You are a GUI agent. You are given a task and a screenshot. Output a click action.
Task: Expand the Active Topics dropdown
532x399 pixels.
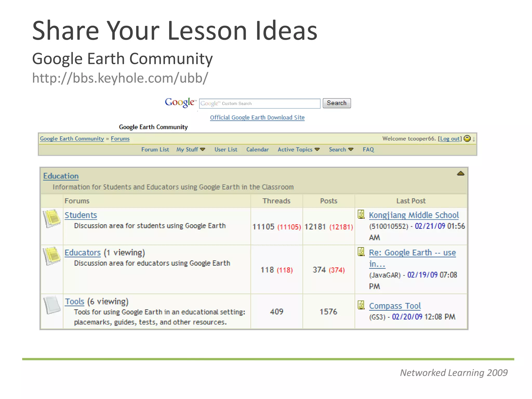298,150
